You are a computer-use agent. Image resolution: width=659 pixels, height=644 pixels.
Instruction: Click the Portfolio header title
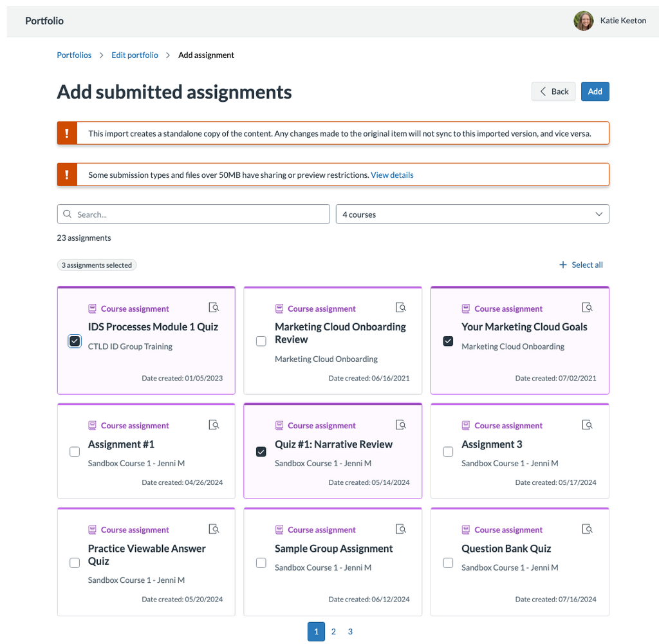tap(44, 21)
